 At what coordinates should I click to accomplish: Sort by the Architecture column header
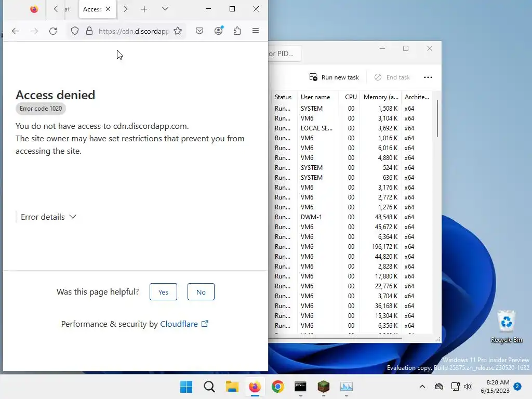pyautogui.click(x=417, y=97)
